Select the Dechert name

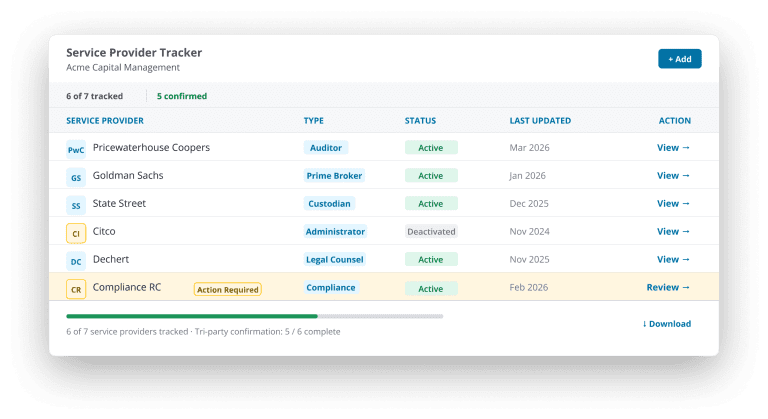111,259
